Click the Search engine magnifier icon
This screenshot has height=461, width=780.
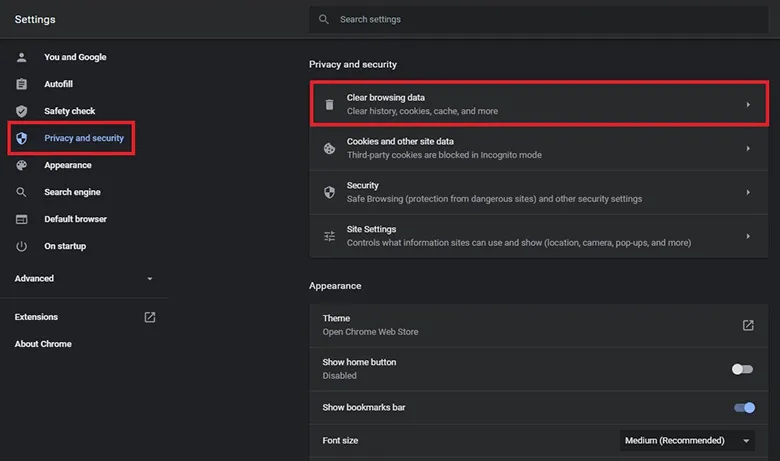tap(21, 192)
